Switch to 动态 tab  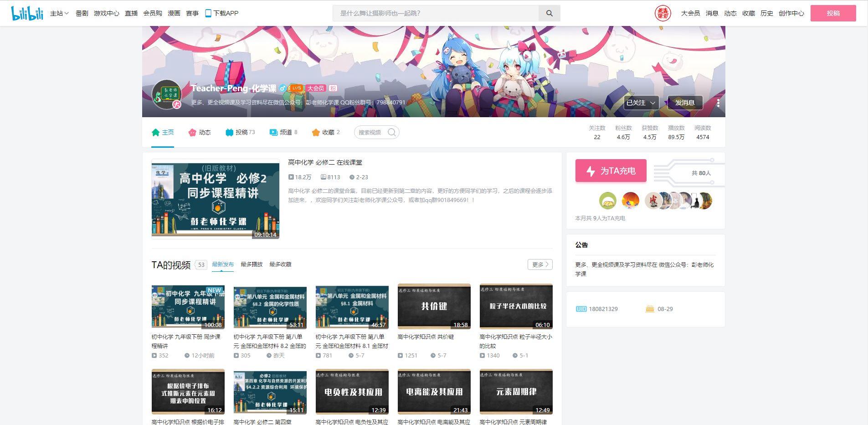pos(199,132)
